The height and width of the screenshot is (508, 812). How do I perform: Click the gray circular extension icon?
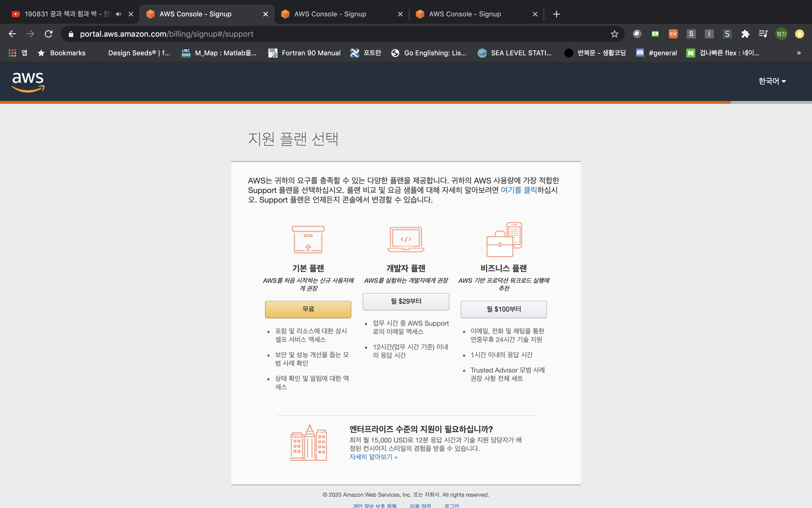click(637, 34)
